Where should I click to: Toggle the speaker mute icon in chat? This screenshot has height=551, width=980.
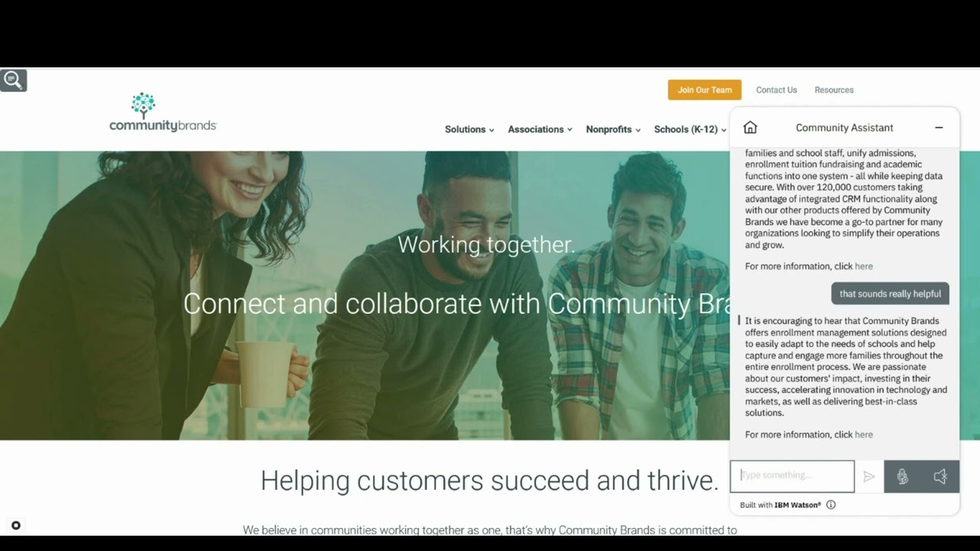click(x=940, y=477)
